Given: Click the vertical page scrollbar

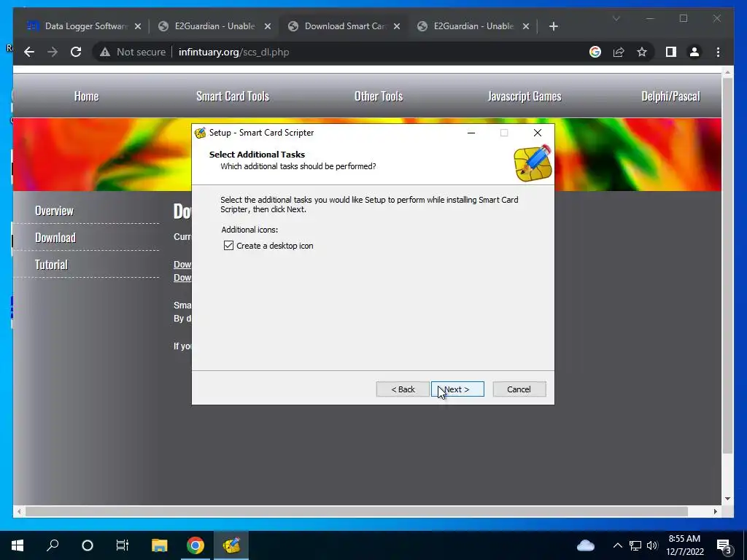Looking at the screenshot, I should pyautogui.click(x=727, y=265).
